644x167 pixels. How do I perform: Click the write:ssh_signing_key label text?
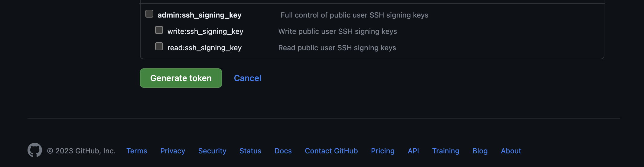click(205, 31)
